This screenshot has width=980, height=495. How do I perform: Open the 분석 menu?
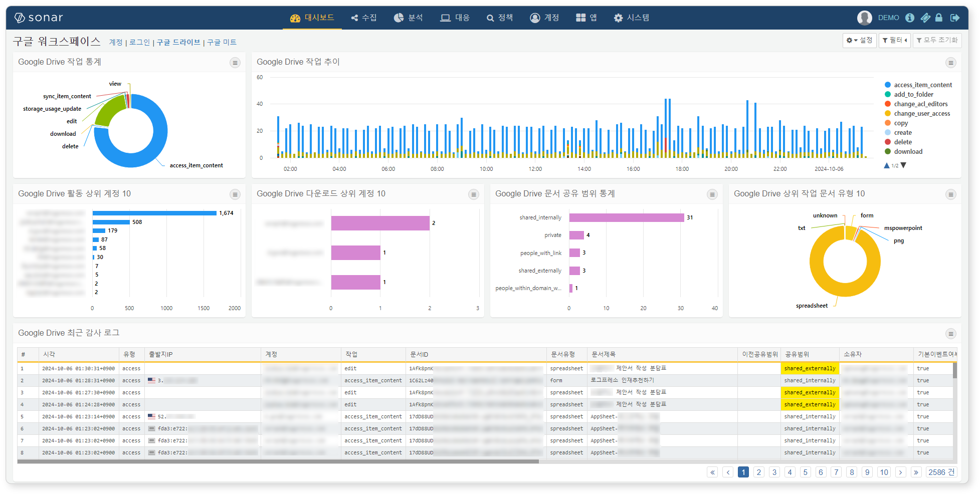tap(408, 18)
